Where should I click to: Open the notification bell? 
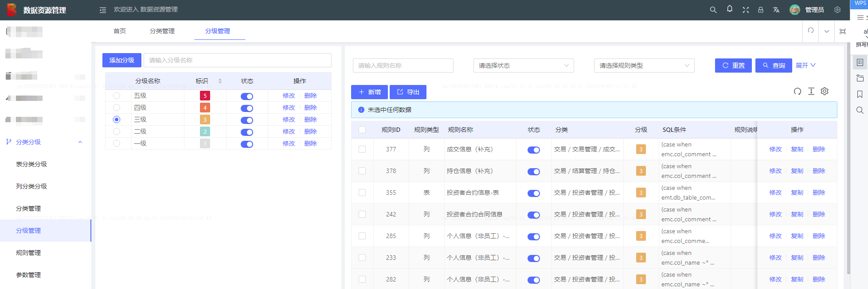tap(730, 9)
